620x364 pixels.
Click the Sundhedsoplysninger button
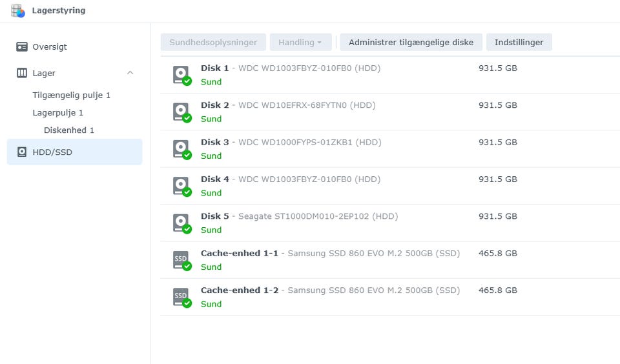click(213, 43)
